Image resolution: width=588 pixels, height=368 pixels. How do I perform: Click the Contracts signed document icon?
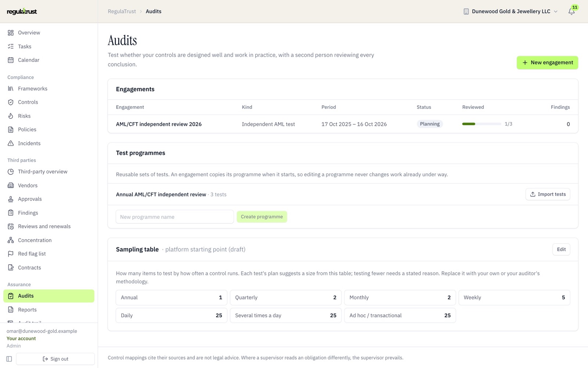pyautogui.click(x=11, y=268)
